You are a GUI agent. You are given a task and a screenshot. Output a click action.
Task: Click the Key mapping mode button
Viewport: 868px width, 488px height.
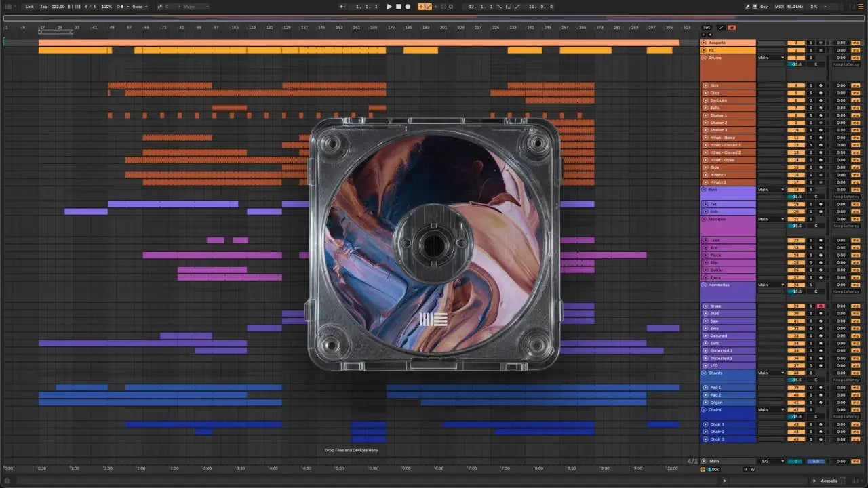click(764, 7)
